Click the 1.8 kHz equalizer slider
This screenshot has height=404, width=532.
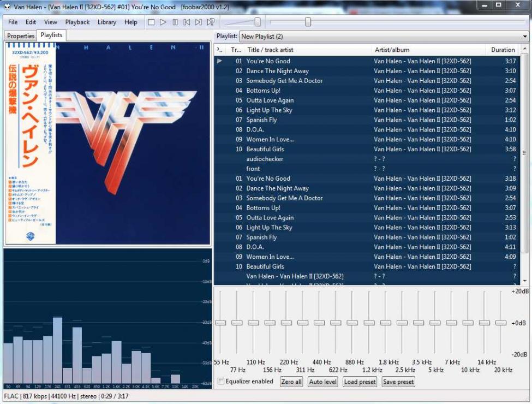point(385,323)
